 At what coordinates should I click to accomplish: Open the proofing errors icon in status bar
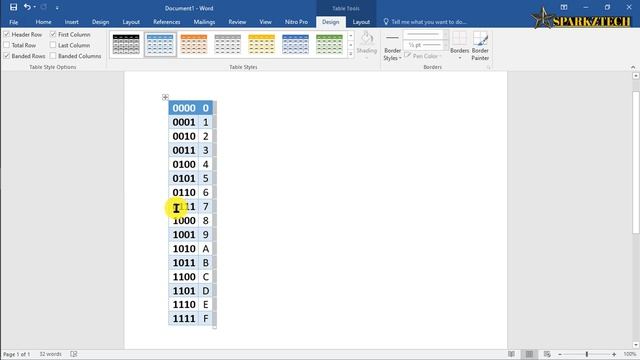click(x=73, y=354)
